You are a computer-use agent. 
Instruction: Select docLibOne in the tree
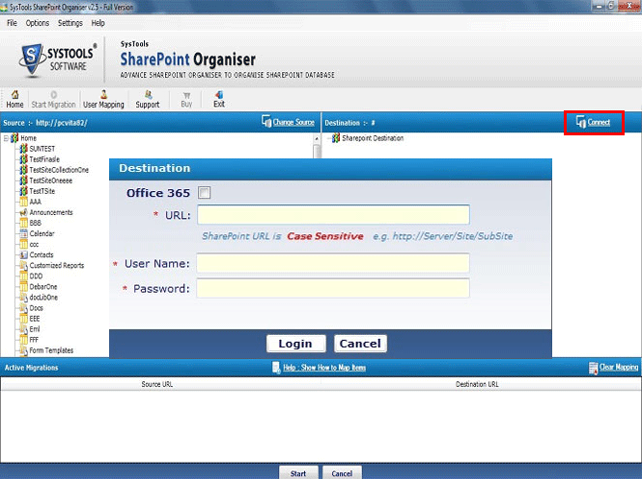click(x=43, y=297)
